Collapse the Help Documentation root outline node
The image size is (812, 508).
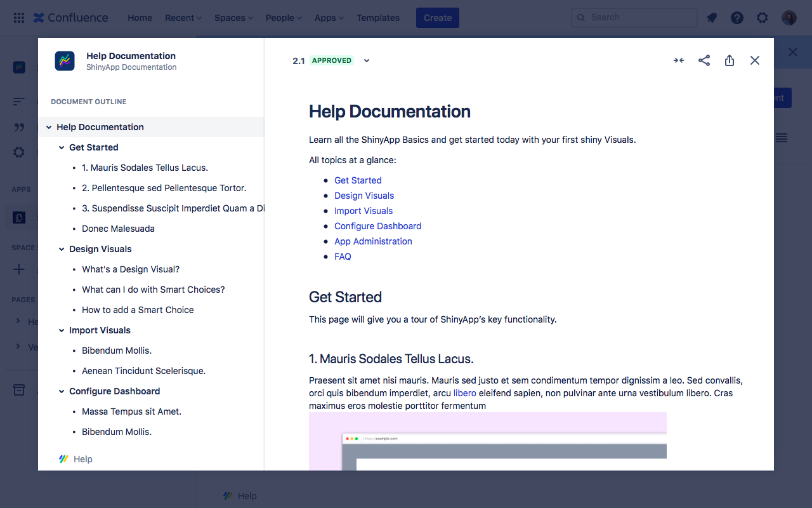pos(49,127)
